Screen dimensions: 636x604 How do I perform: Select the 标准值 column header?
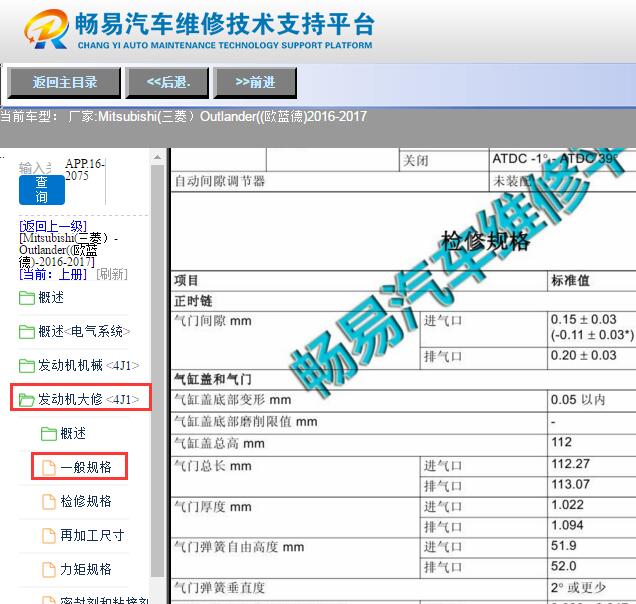(570, 280)
